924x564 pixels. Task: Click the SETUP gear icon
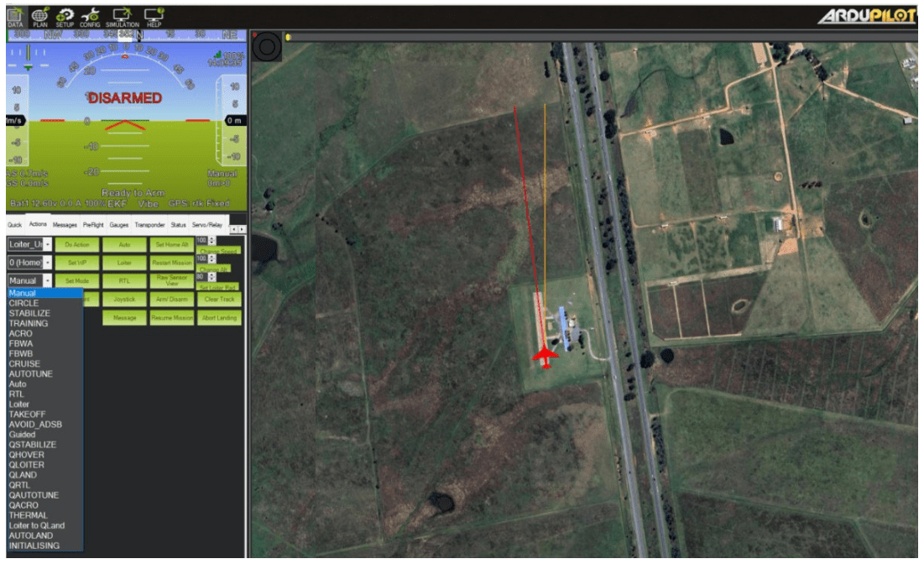(65, 16)
